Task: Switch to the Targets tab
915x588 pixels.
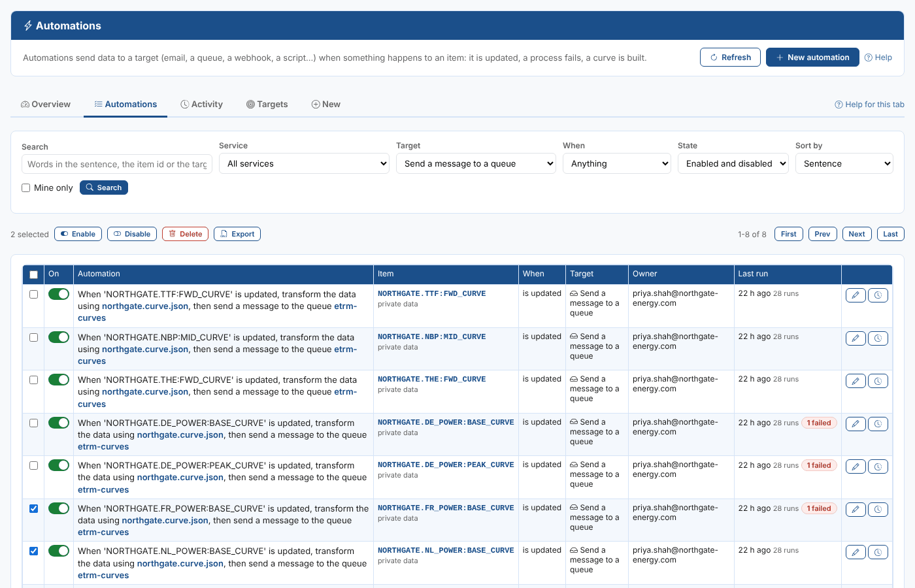Action: (x=267, y=105)
